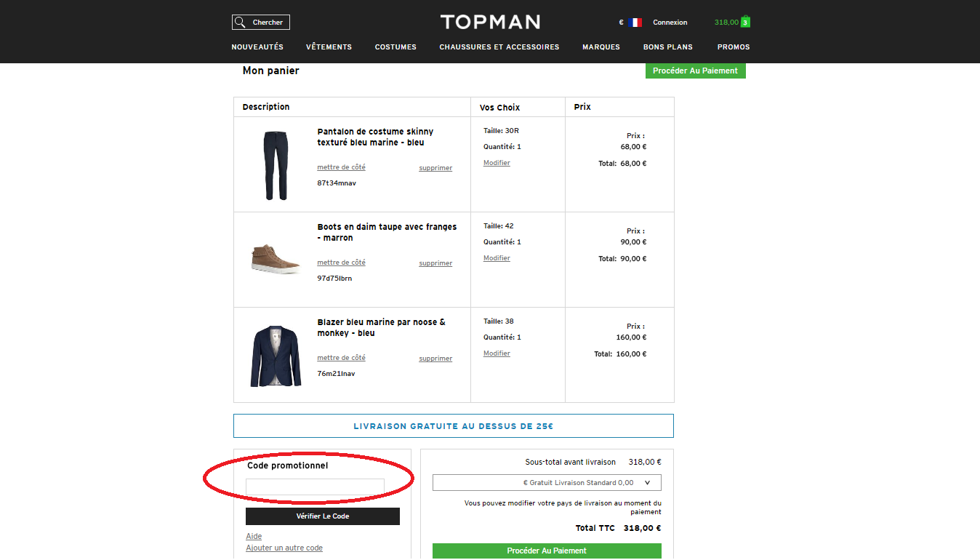Image resolution: width=980 pixels, height=560 pixels.
Task: Open the COSTUMES menu
Action: click(395, 47)
